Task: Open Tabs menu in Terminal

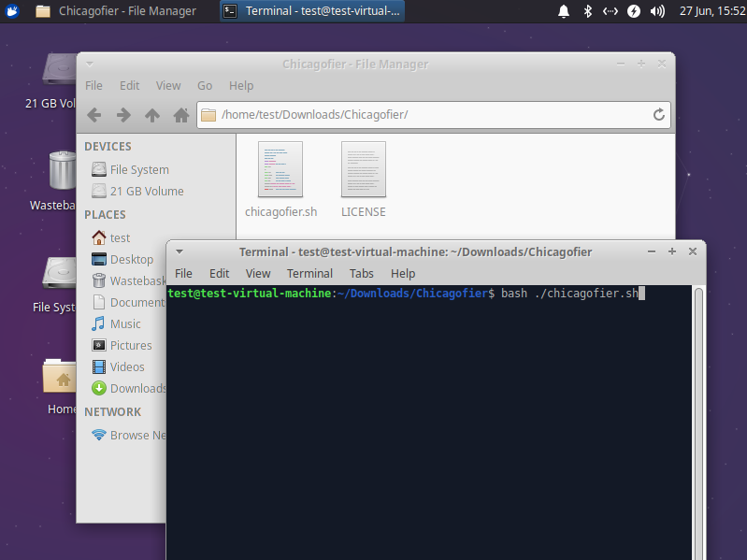Action: 361,274
